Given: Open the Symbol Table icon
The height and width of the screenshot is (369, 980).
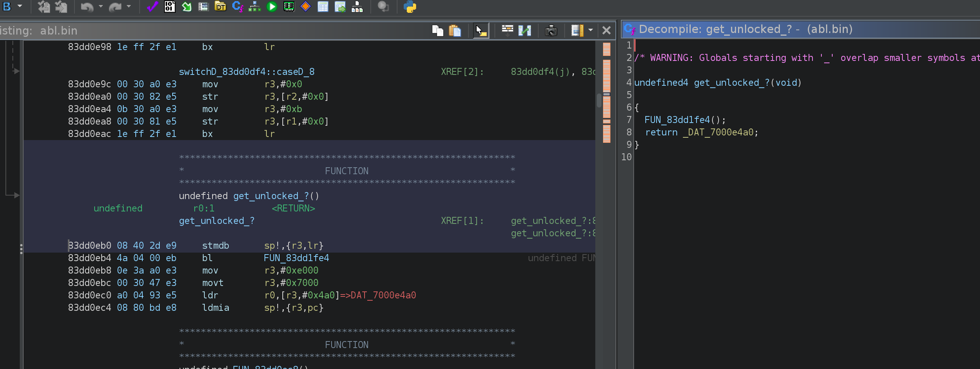Looking at the screenshot, I should click(x=323, y=7).
